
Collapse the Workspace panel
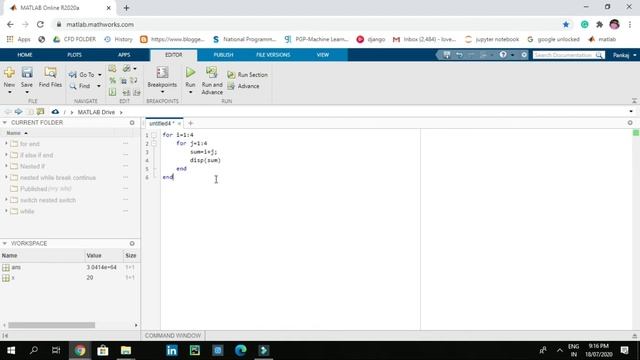[x=4, y=243]
